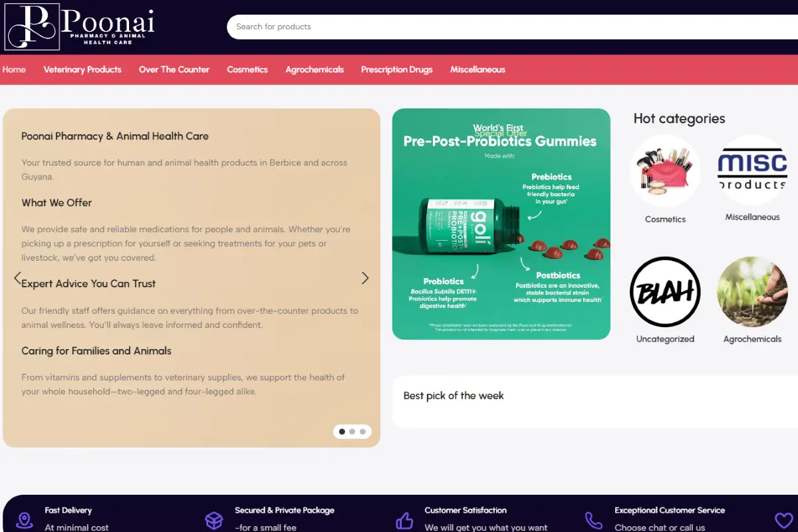Open Agrochemicals seedling category image

pyautogui.click(x=752, y=292)
